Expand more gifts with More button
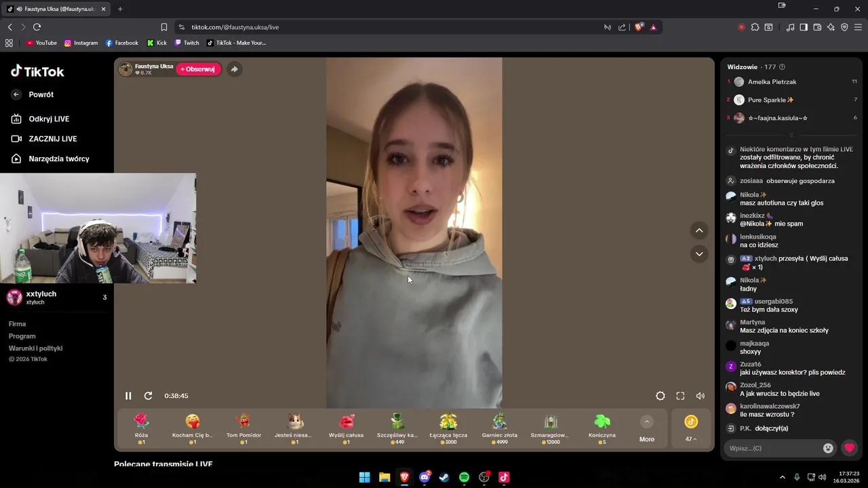This screenshot has width=868, height=488. pyautogui.click(x=647, y=430)
